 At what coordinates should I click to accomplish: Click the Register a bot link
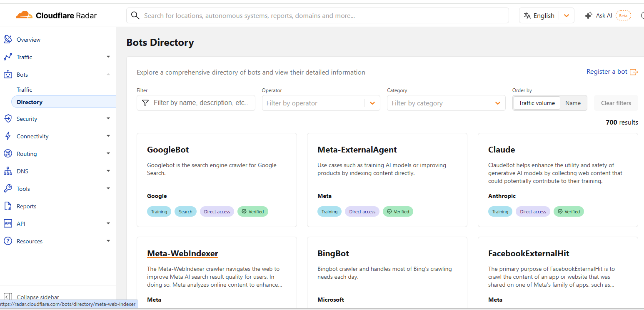click(x=607, y=72)
